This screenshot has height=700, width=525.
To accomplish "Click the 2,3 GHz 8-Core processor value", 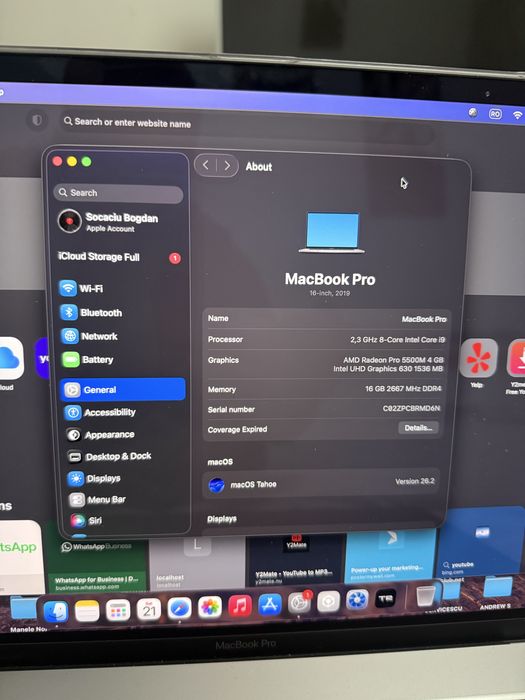I will click(x=397, y=340).
